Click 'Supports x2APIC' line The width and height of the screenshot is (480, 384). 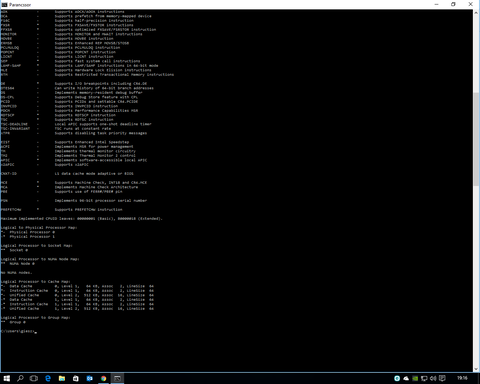tap(71, 165)
